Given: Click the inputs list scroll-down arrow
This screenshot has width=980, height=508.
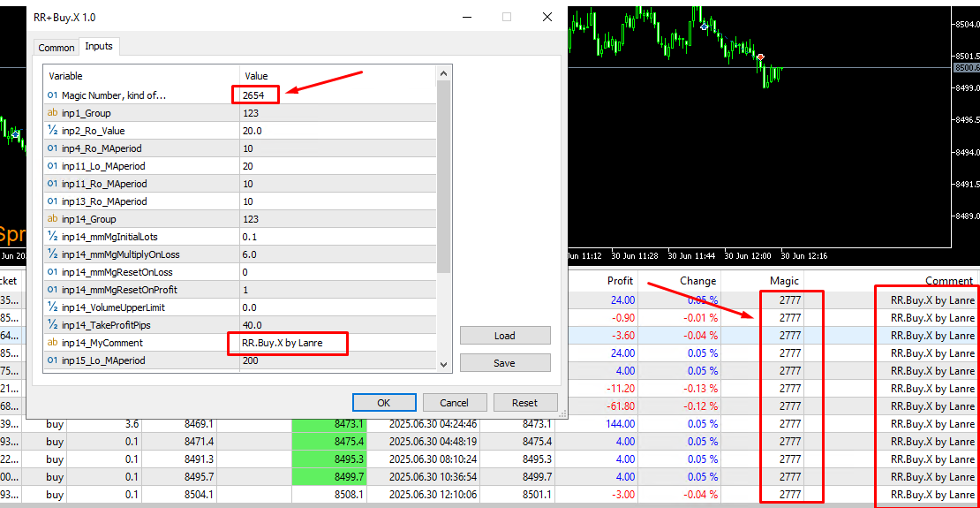Looking at the screenshot, I should click(x=444, y=364).
